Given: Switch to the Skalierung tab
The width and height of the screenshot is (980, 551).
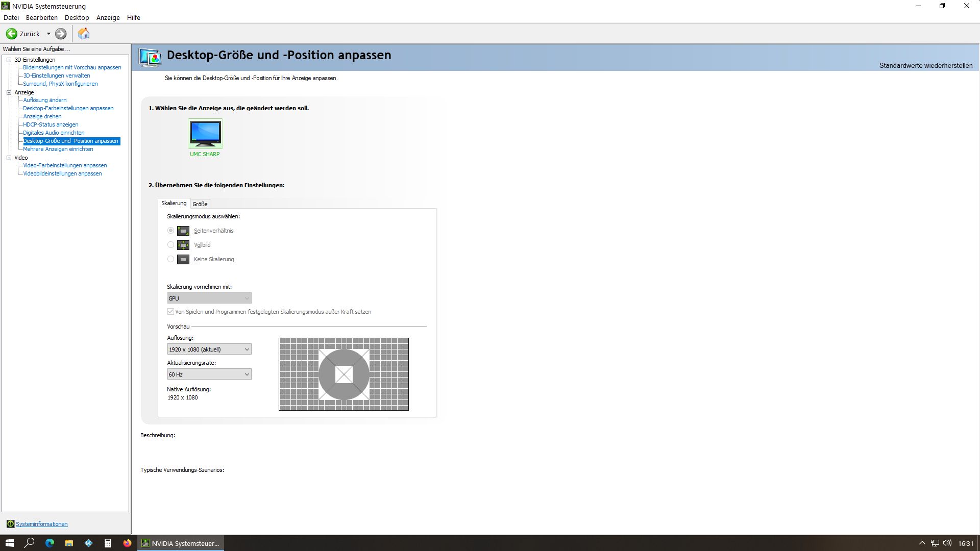Looking at the screenshot, I should click(x=174, y=203).
